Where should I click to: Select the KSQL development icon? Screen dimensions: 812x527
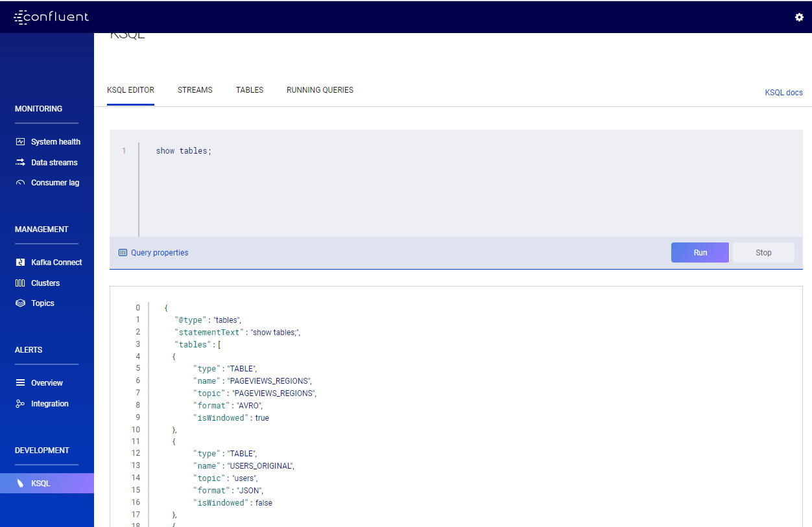(x=20, y=483)
